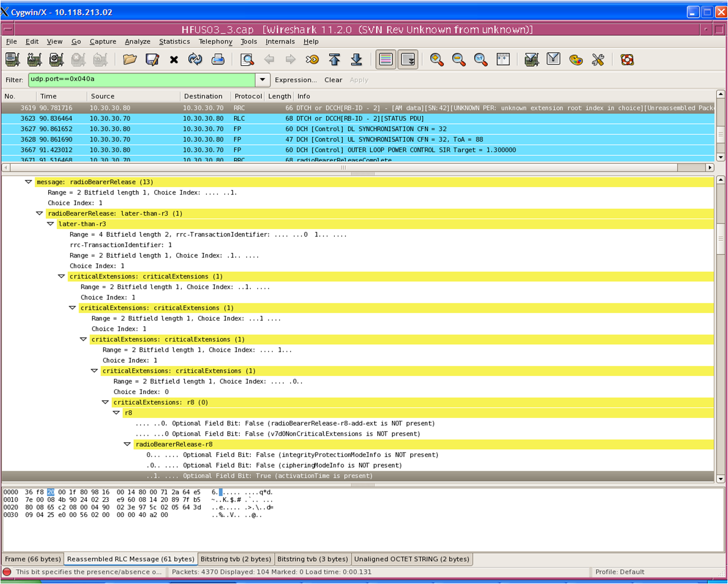
Task: Open a capture file with folder icon
Action: click(x=130, y=60)
